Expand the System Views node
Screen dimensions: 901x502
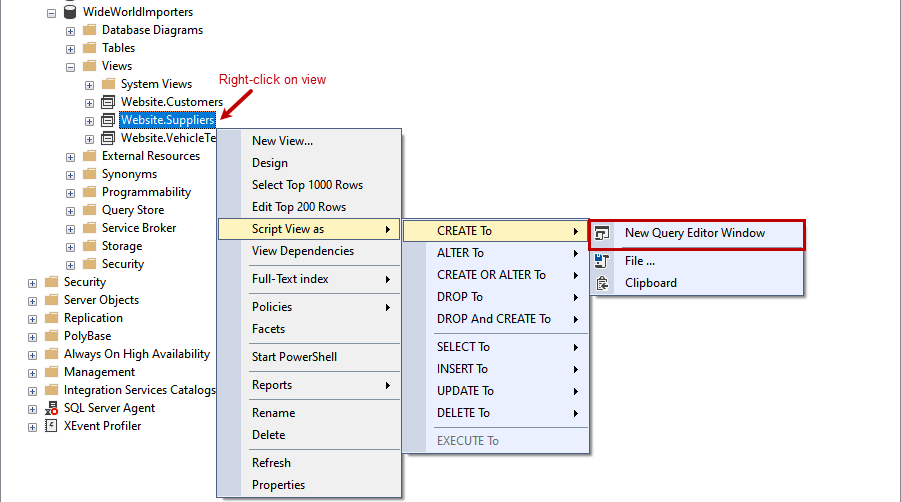coord(89,85)
